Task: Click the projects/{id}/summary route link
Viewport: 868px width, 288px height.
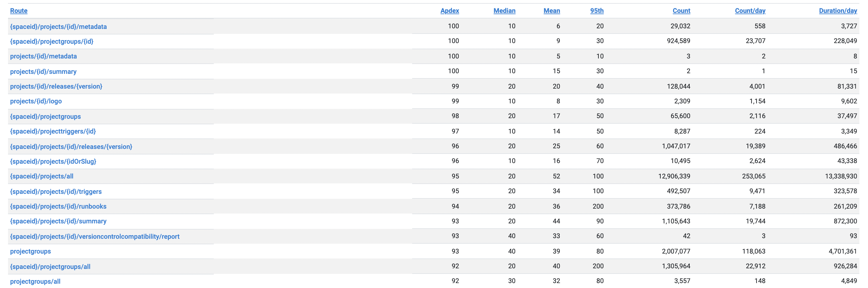Action: [43, 72]
